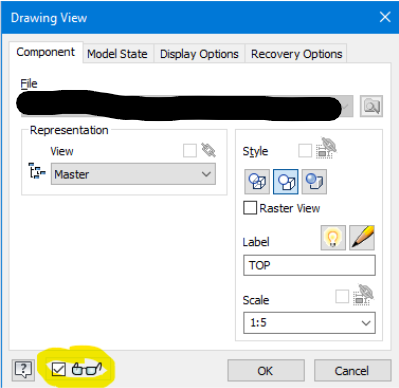Click into the Label text field TOP
Image resolution: width=399 pixels, height=388 pixels.
tap(309, 265)
